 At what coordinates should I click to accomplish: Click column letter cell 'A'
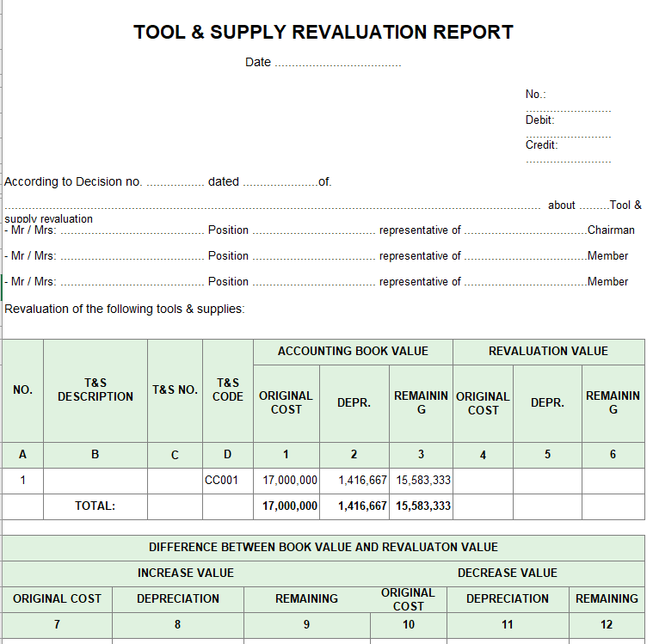(x=23, y=455)
